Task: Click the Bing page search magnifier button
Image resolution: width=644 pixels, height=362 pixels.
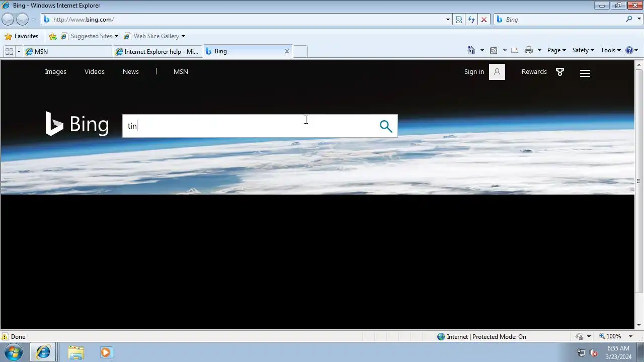Action: coord(386,126)
